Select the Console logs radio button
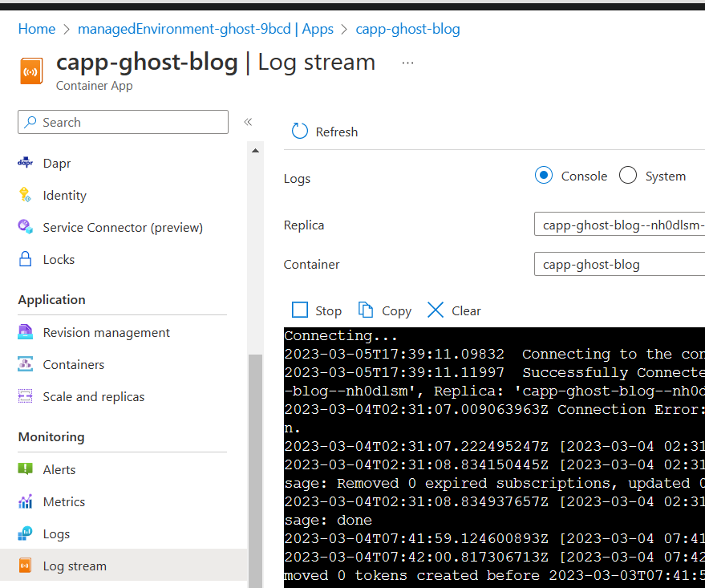 [x=544, y=176]
